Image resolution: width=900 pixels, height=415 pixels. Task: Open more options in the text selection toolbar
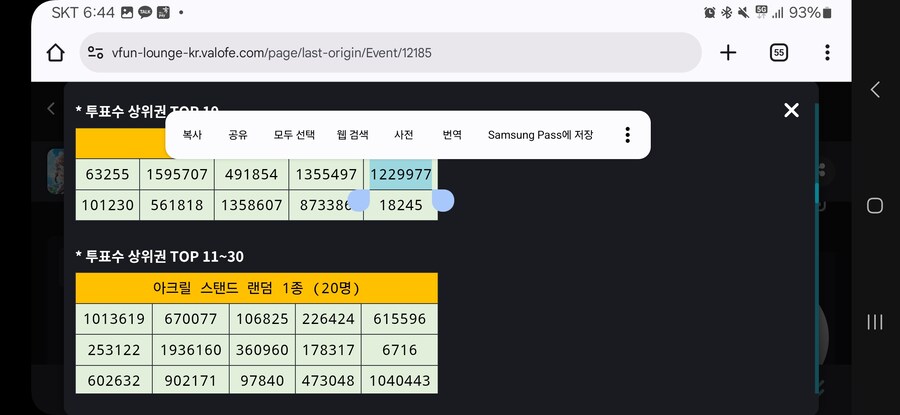627,135
